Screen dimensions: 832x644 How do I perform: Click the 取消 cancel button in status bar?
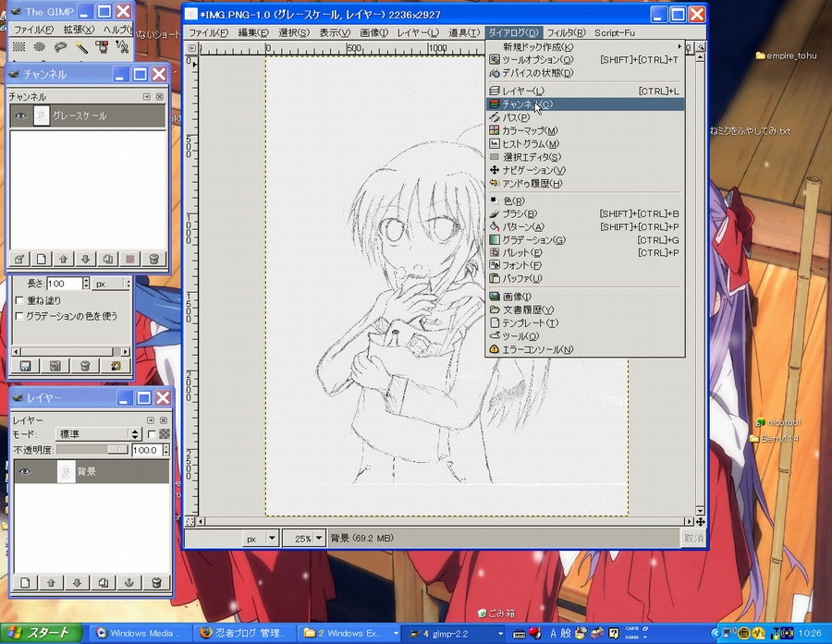point(693,539)
